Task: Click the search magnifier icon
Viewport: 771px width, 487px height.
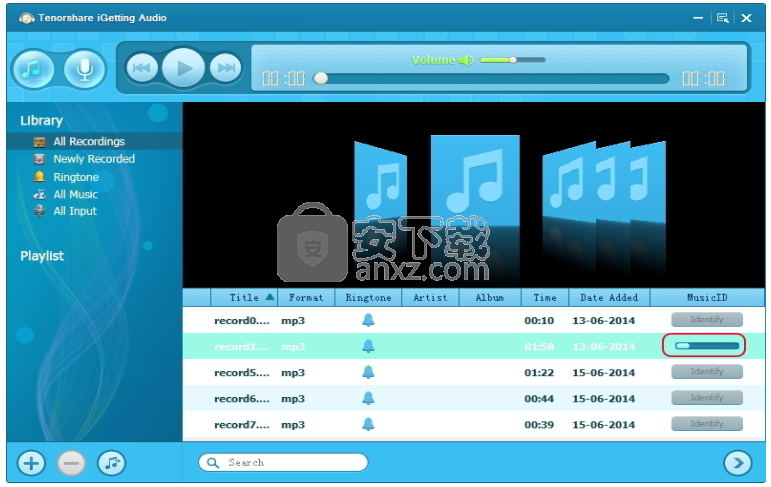Action: 212,463
